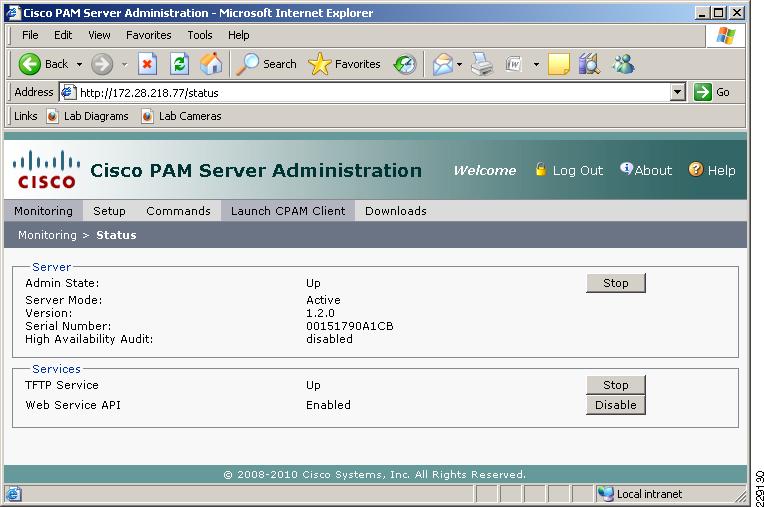Viewport: 764px width, 507px height.
Task: Click the grey Forward arrow icon
Action: tap(102, 64)
